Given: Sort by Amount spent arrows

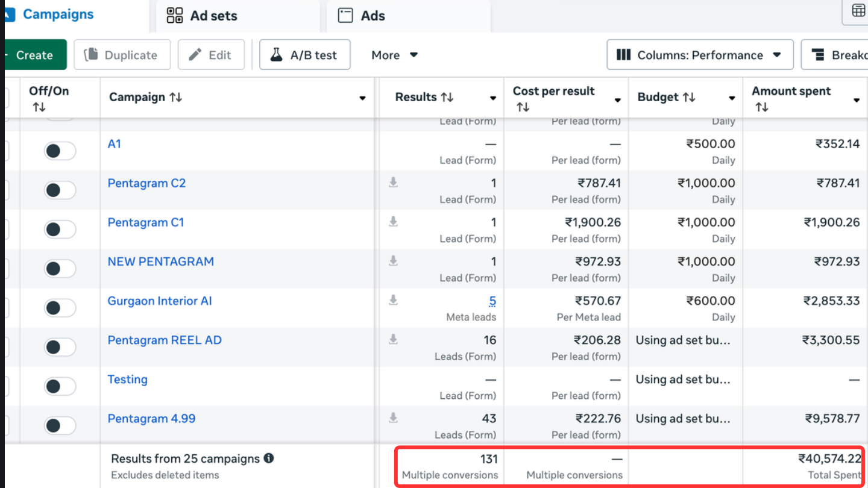Looking at the screenshot, I should tap(762, 107).
